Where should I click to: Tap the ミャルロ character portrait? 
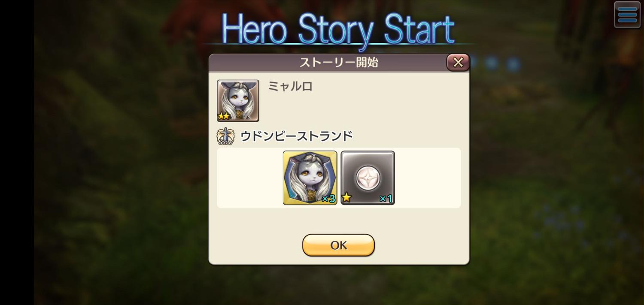coord(238,101)
